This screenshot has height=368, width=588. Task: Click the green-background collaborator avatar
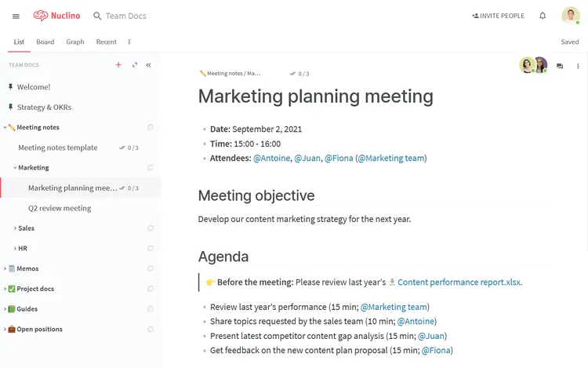(x=527, y=65)
